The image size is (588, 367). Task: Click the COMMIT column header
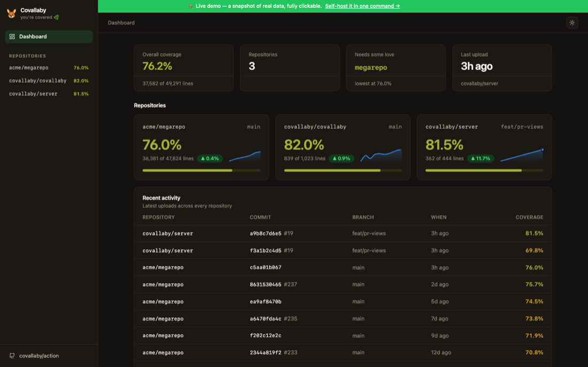[260, 217]
